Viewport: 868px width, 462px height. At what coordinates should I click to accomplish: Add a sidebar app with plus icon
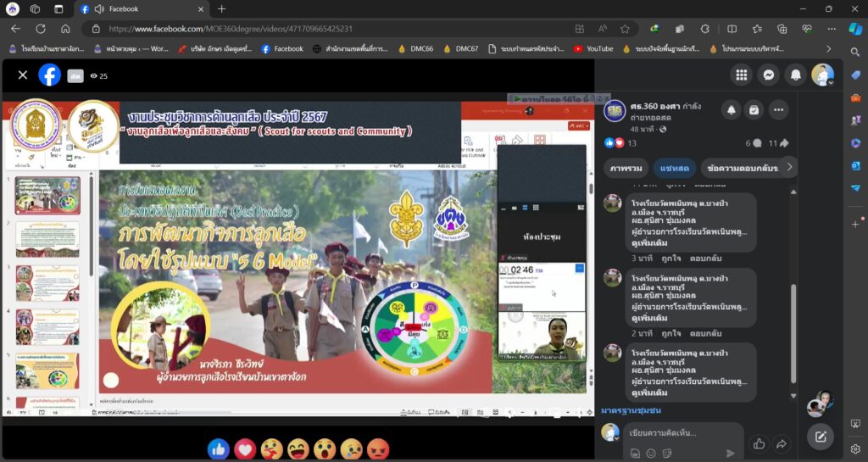point(855,224)
